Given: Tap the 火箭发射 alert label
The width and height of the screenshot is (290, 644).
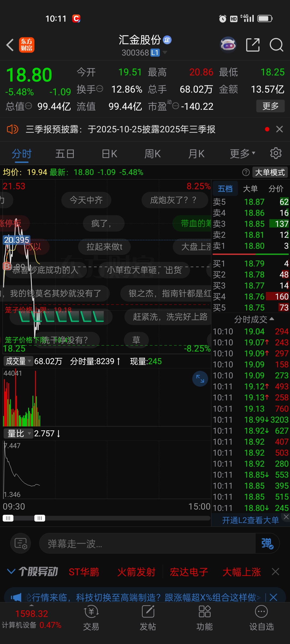Looking at the screenshot, I should [136, 572].
